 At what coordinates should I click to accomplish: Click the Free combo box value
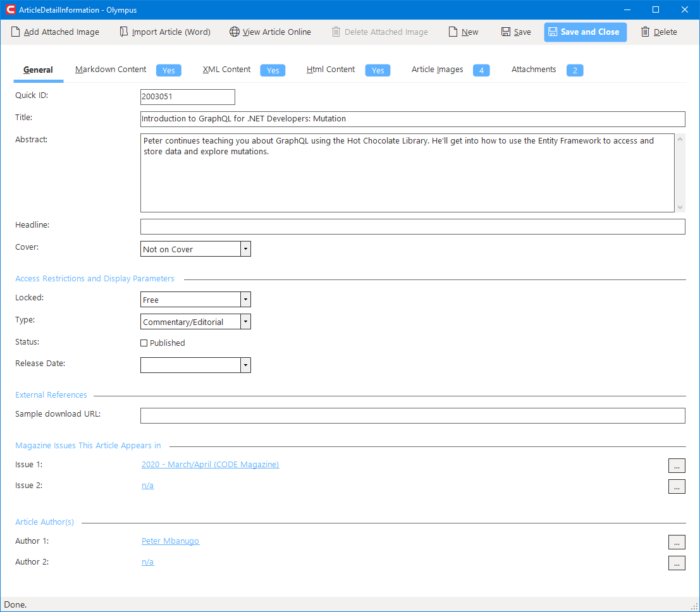click(150, 300)
